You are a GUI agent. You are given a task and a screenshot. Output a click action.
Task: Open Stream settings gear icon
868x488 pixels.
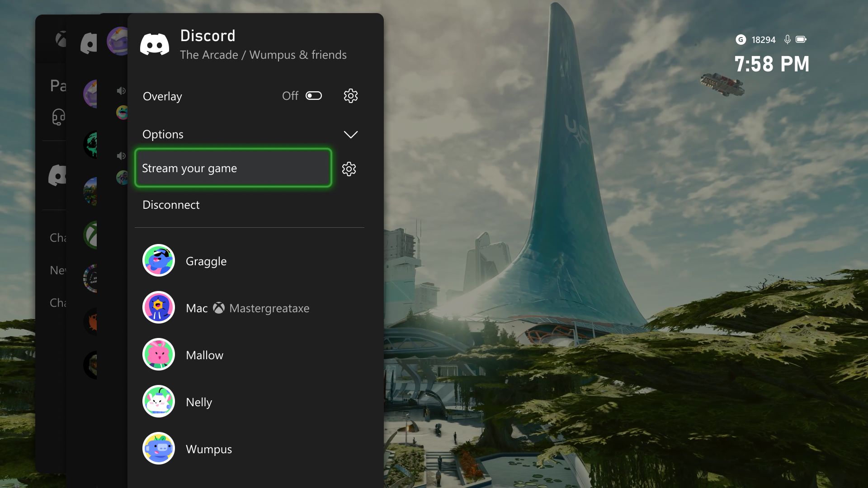click(x=349, y=168)
